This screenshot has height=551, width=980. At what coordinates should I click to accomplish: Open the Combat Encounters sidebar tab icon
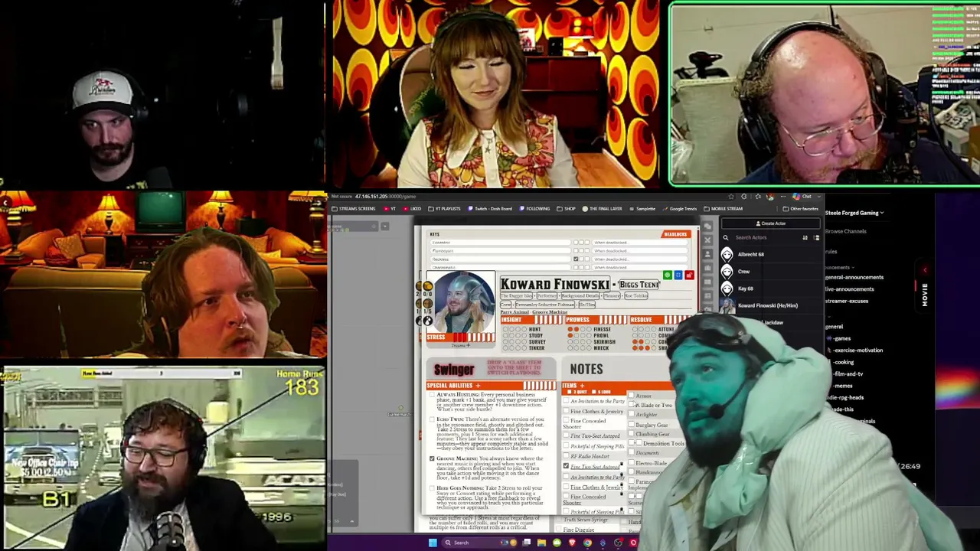(x=707, y=241)
